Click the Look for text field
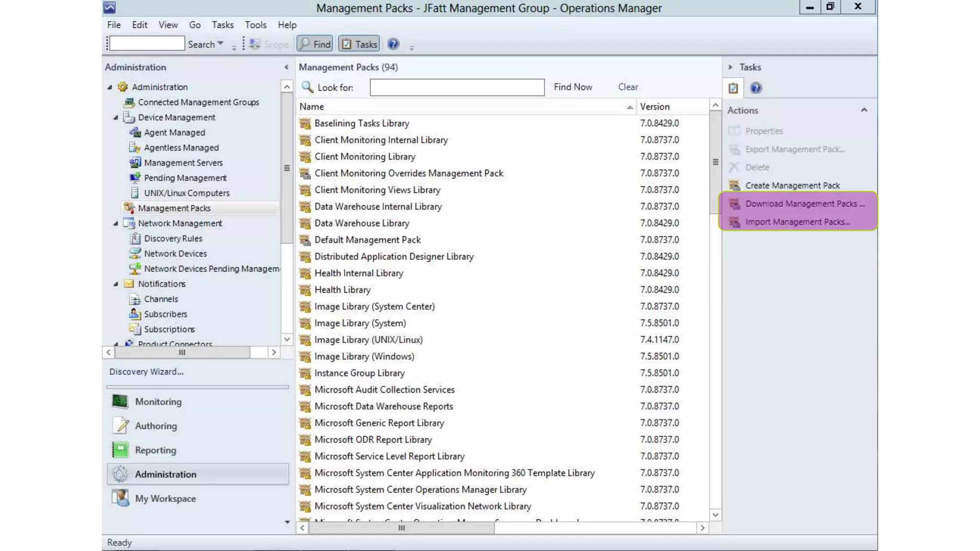 click(x=457, y=88)
